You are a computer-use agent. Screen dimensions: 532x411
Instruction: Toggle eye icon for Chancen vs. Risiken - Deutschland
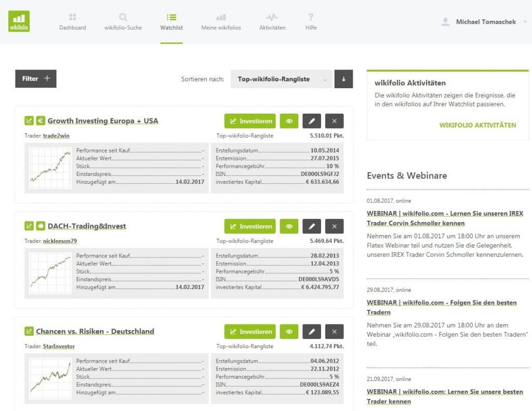289,332
